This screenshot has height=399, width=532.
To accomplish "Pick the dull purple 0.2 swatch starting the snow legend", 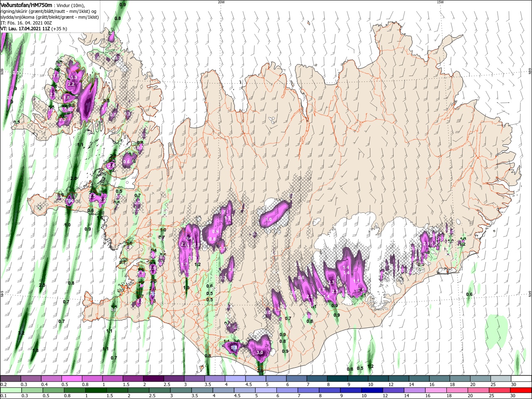I will point(10,379).
